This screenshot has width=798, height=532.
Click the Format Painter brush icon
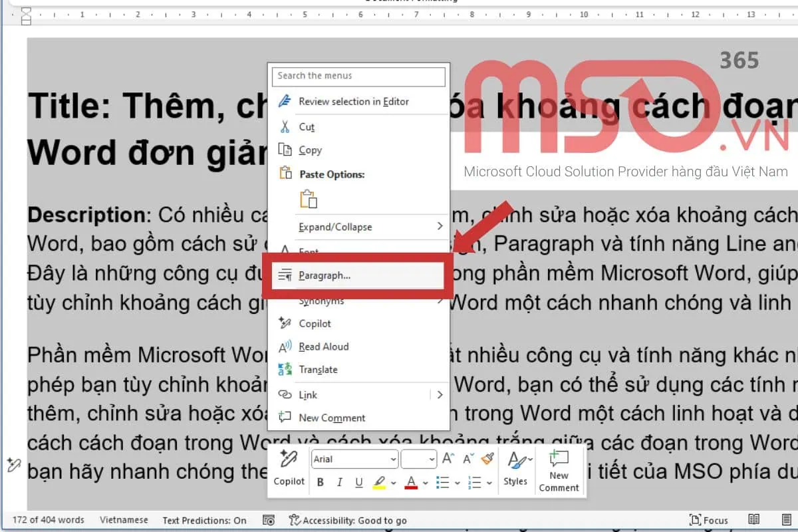pos(488,459)
